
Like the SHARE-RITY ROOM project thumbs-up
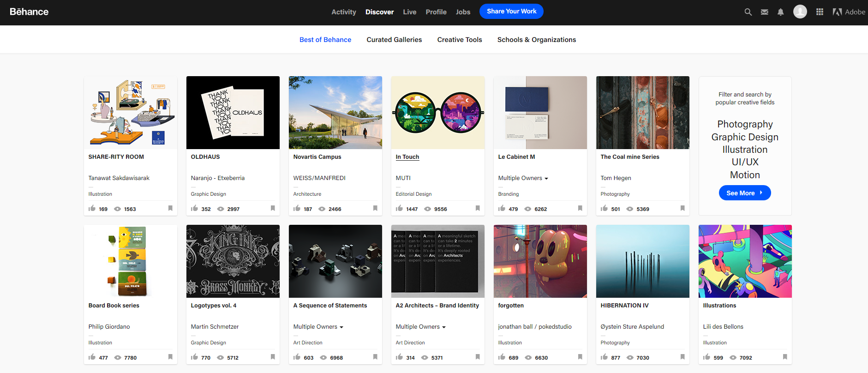[x=92, y=209]
